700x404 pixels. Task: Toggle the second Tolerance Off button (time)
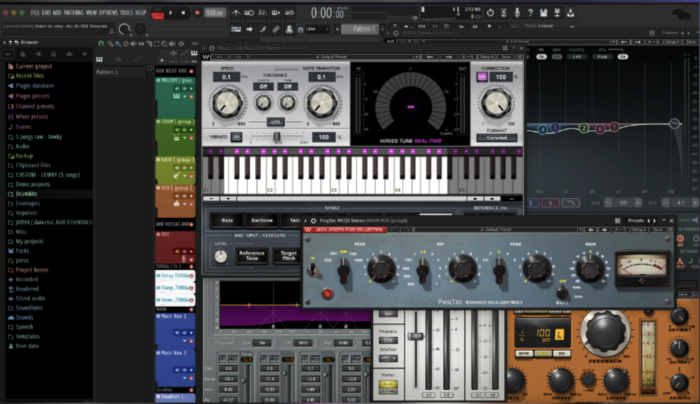coord(288,87)
